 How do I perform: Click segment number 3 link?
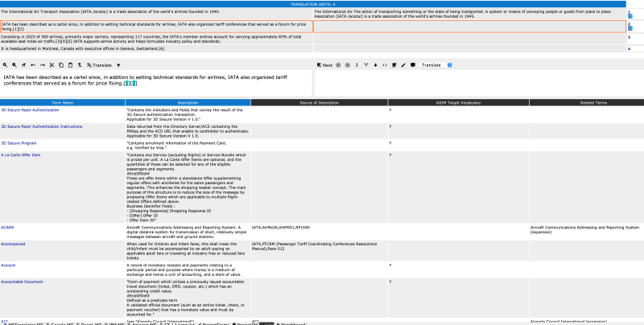click(629, 37)
